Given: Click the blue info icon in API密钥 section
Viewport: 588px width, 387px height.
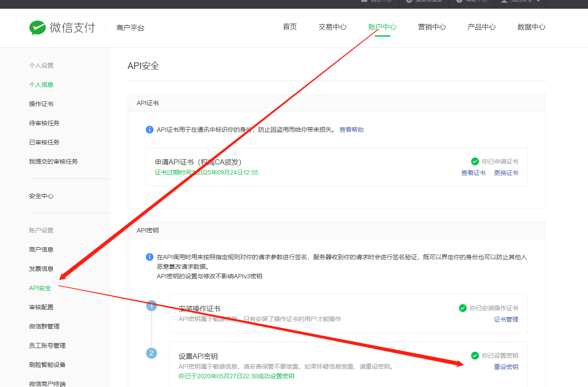Looking at the screenshot, I should 150,257.
